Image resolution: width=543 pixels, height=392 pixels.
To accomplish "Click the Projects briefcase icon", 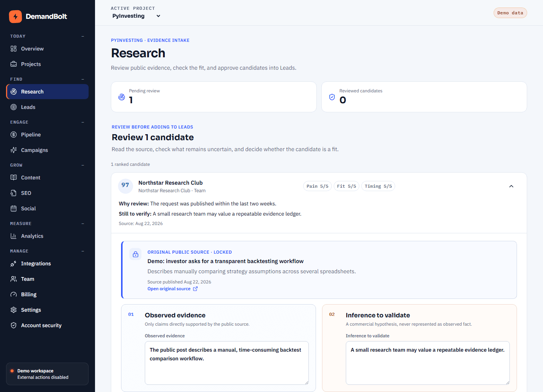I will tap(14, 64).
